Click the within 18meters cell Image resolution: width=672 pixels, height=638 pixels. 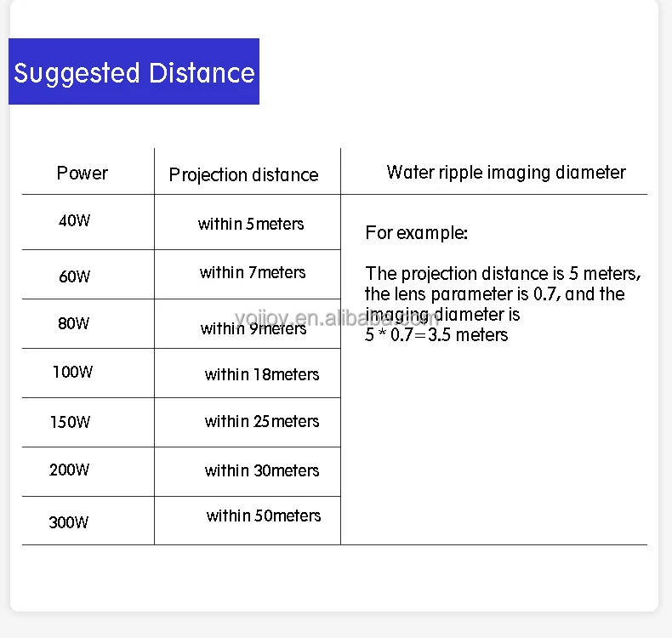[x=262, y=374]
